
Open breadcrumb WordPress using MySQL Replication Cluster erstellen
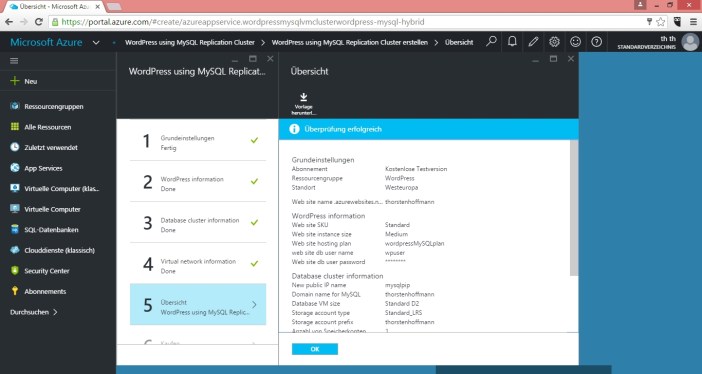tap(350, 43)
